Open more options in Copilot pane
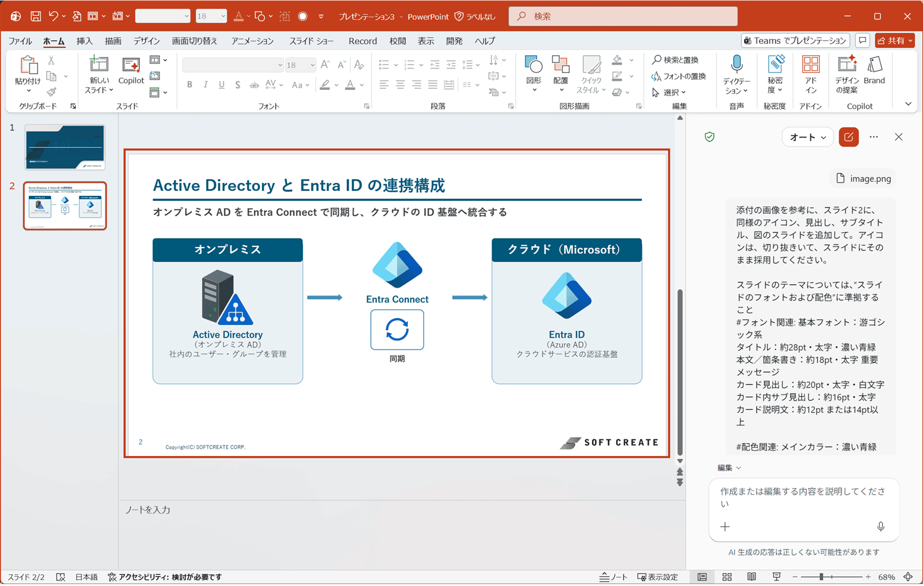This screenshot has height=586, width=924. 873,137
